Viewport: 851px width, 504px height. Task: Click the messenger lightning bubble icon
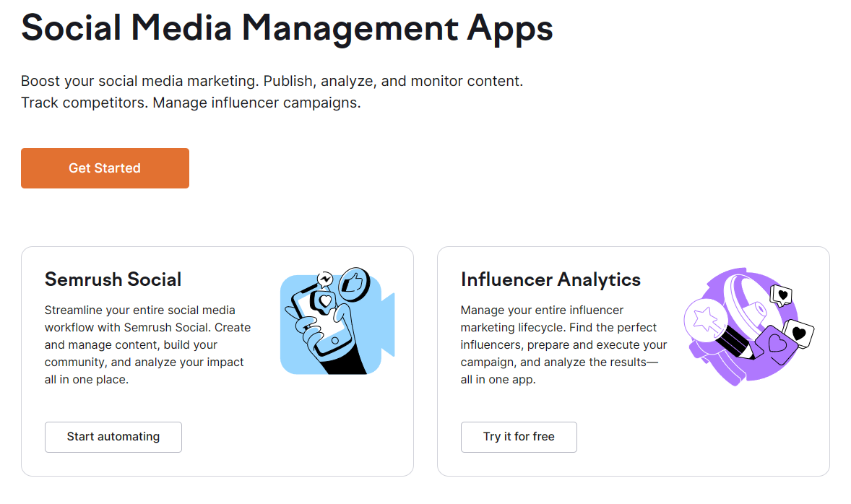coord(325,279)
